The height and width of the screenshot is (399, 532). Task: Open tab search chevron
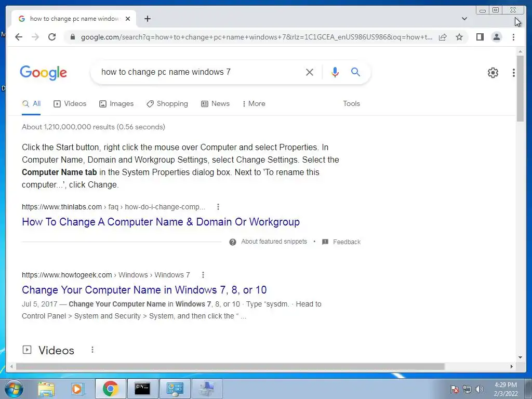point(464,19)
